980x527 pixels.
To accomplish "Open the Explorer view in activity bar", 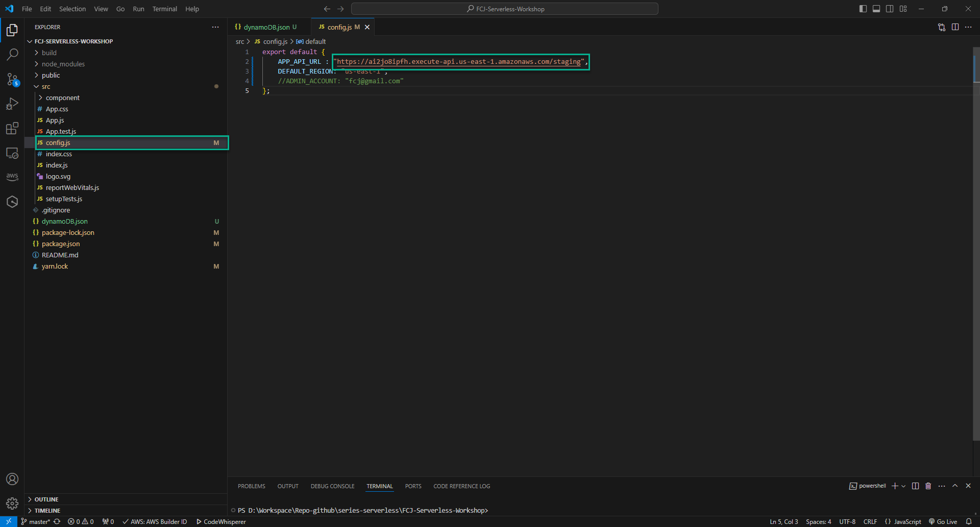I will coord(12,30).
